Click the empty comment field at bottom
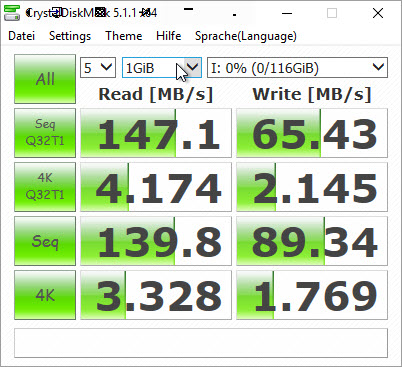402x367 pixels. pyautogui.click(x=201, y=343)
